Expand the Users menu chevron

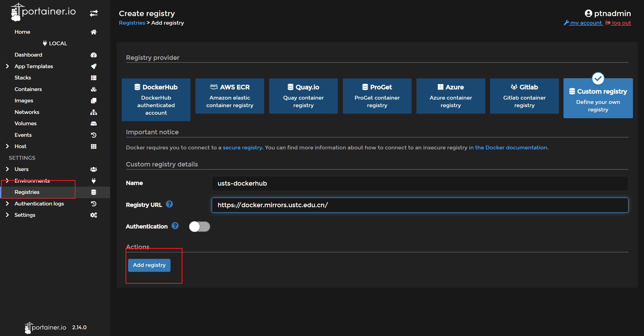pos(7,169)
